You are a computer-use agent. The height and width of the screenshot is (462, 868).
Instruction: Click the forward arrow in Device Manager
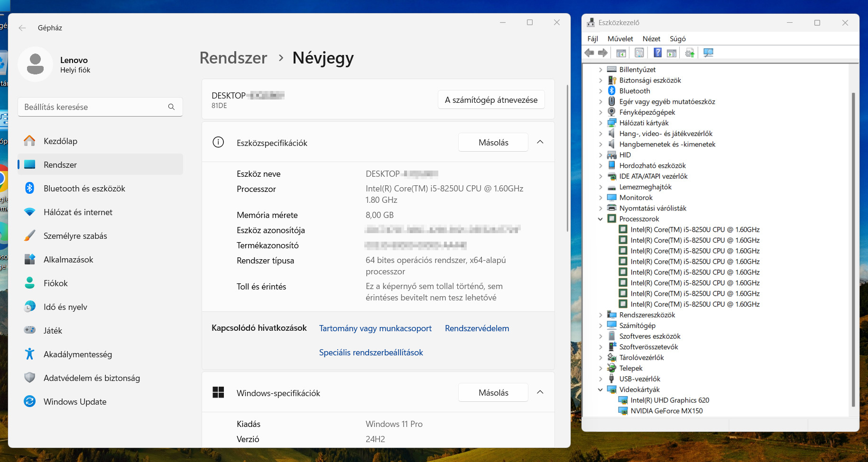pos(603,53)
